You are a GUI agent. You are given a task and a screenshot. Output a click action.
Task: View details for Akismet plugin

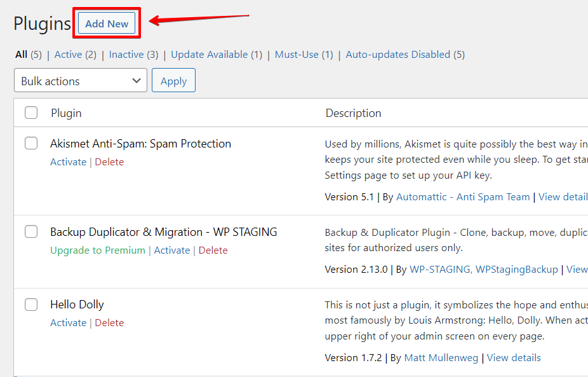point(563,196)
